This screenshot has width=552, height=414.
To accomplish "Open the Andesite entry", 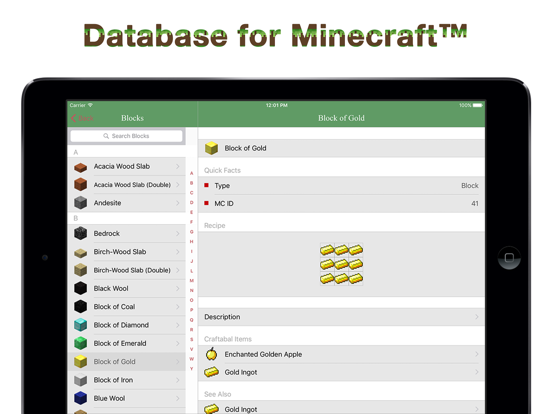I will point(127,203).
